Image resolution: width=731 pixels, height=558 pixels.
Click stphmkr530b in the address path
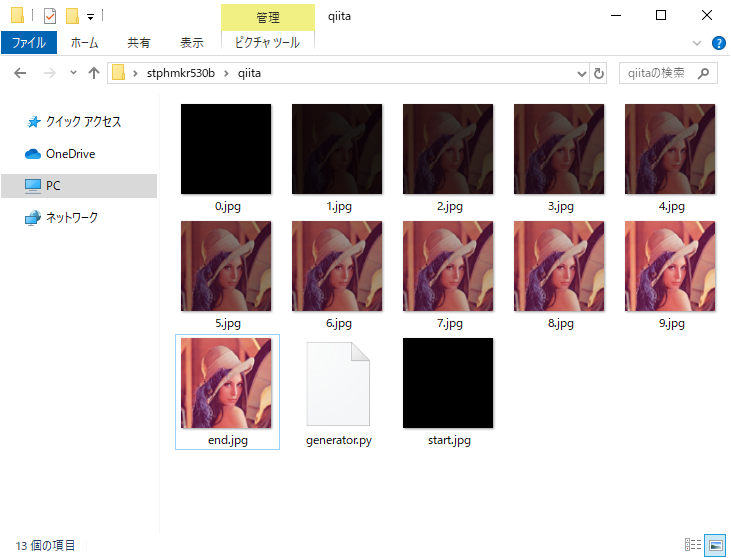[x=181, y=73]
